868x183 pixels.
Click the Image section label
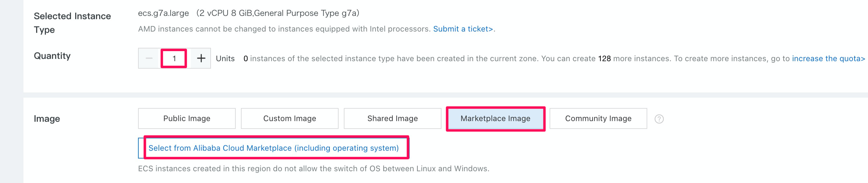(47, 119)
